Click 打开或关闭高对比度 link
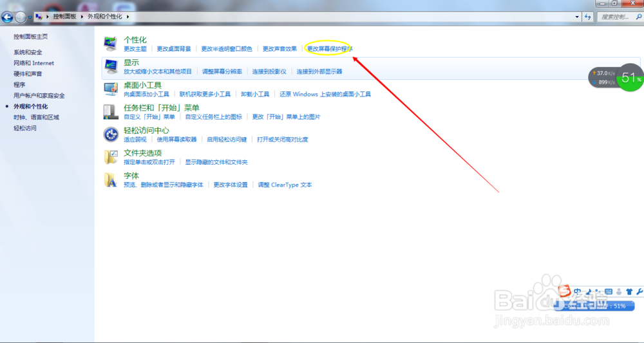The width and height of the screenshot is (644, 343). coord(283,140)
